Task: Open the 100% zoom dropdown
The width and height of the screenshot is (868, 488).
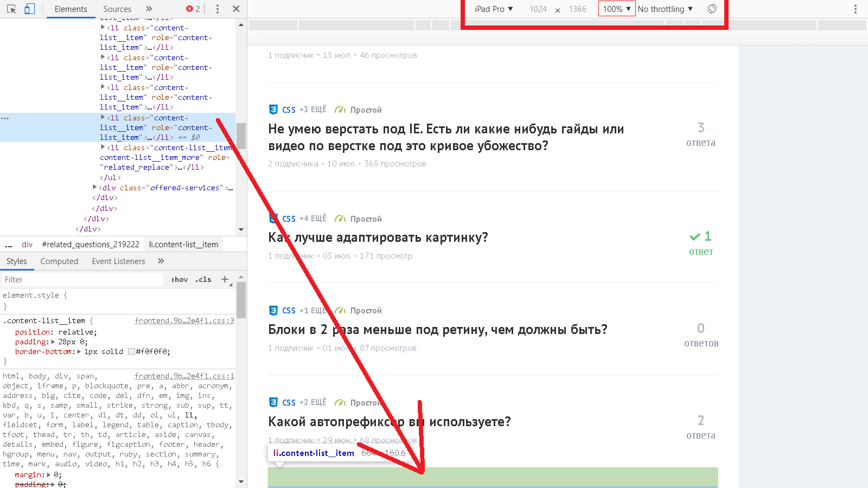Action: pos(617,9)
